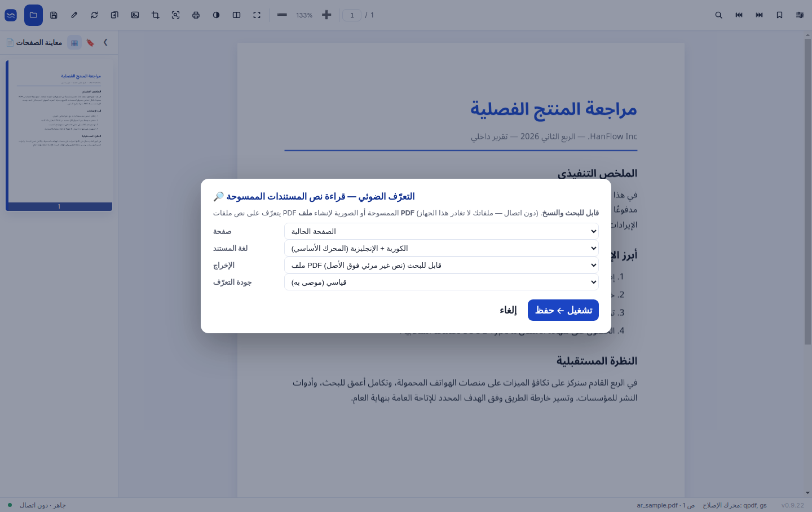The height and width of the screenshot is (512, 812).
Task: Open search with the magnifier icon
Action: click(x=718, y=15)
